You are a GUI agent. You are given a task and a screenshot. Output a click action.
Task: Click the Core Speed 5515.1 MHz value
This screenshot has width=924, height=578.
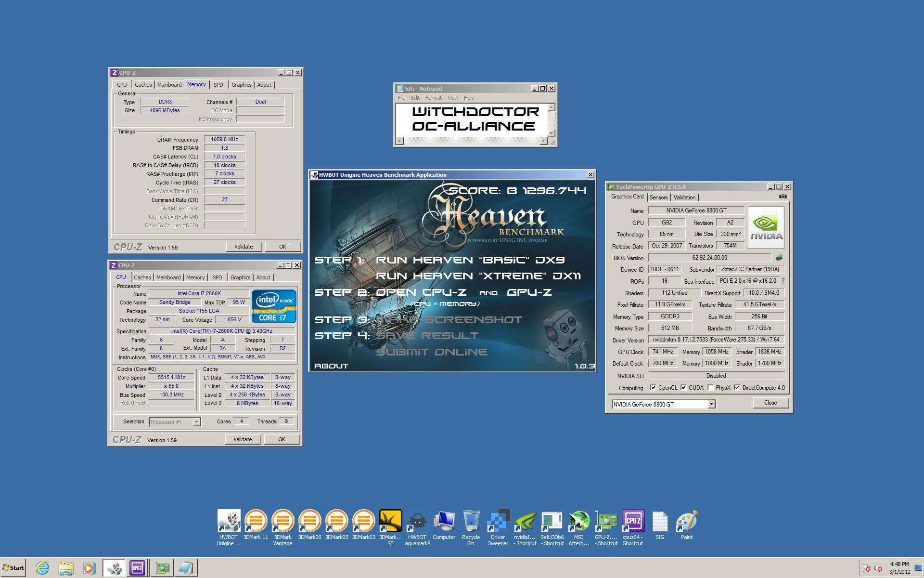[171, 378]
